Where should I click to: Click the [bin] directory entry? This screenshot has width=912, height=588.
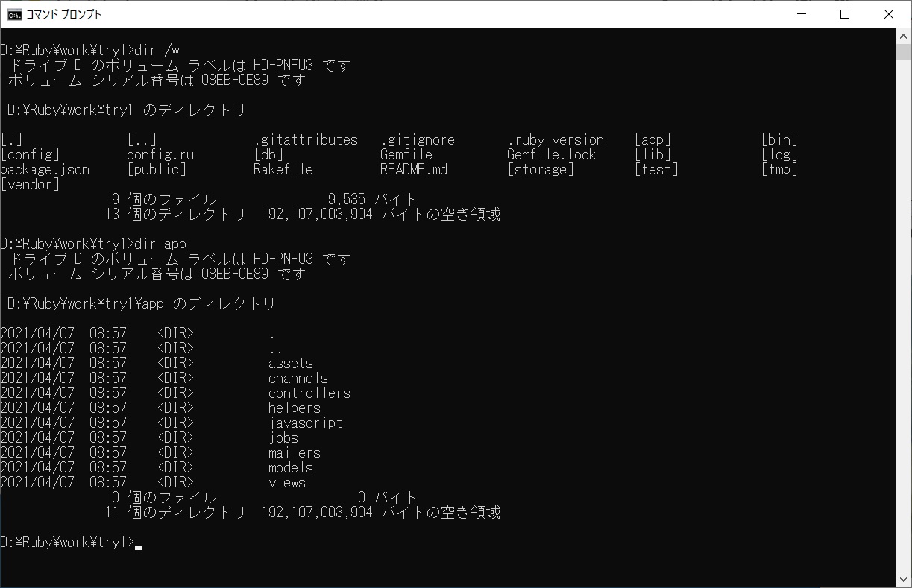click(779, 139)
